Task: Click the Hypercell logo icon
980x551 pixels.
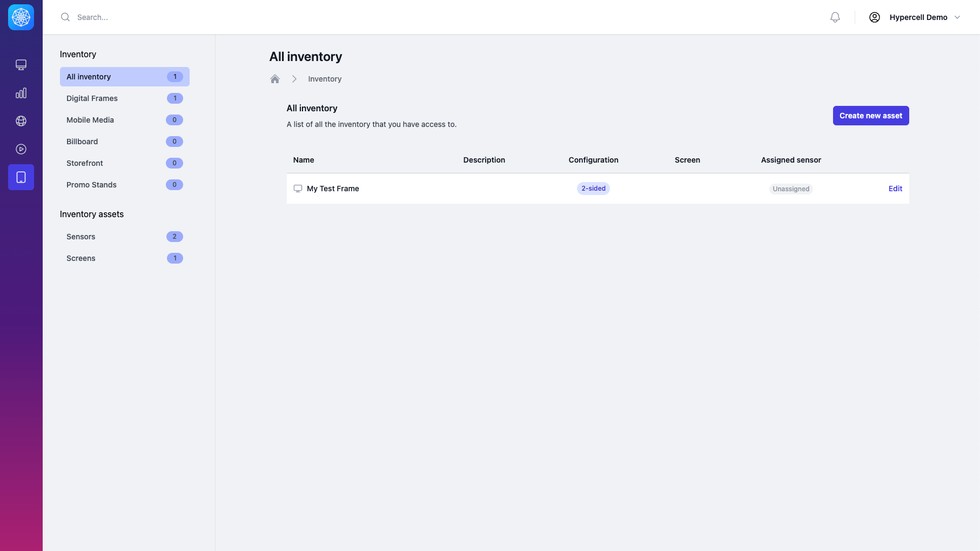Action: point(21,17)
